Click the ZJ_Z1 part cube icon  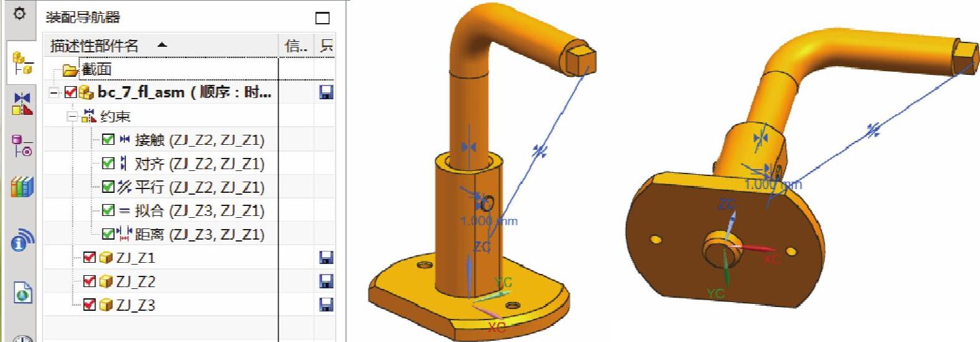pos(106,258)
